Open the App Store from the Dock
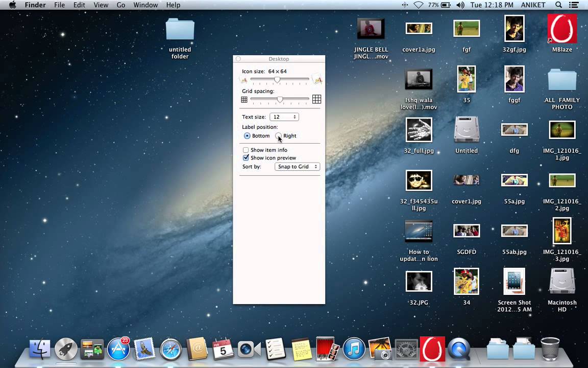The height and width of the screenshot is (368, 588). click(118, 350)
